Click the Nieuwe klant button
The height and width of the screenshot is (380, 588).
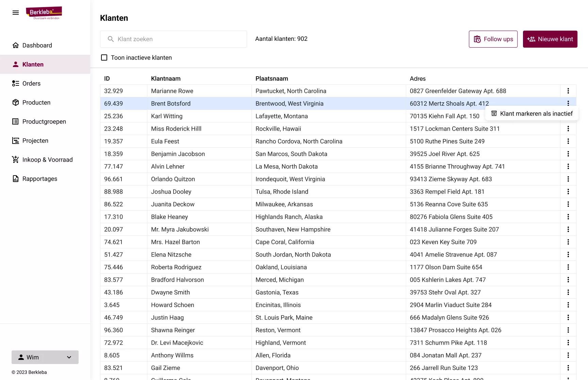pos(550,39)
